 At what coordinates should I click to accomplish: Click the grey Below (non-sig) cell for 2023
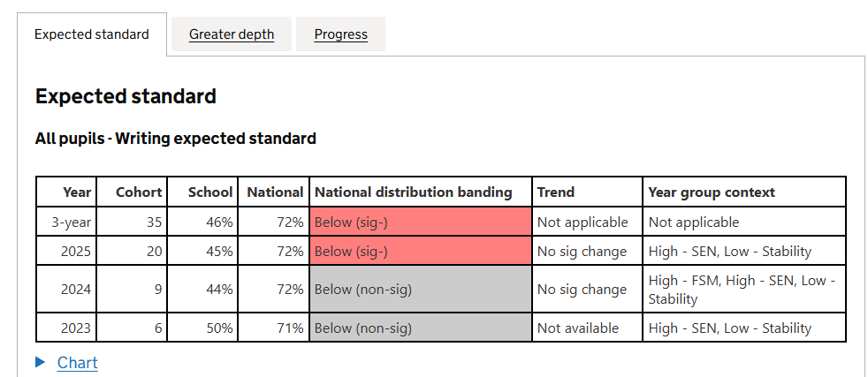420,328
